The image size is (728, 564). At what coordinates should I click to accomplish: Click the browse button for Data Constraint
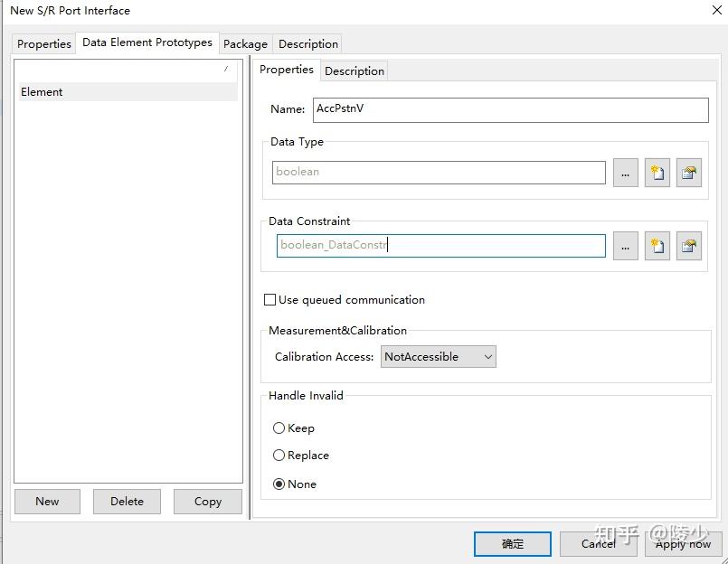click(x=625, y=245)
